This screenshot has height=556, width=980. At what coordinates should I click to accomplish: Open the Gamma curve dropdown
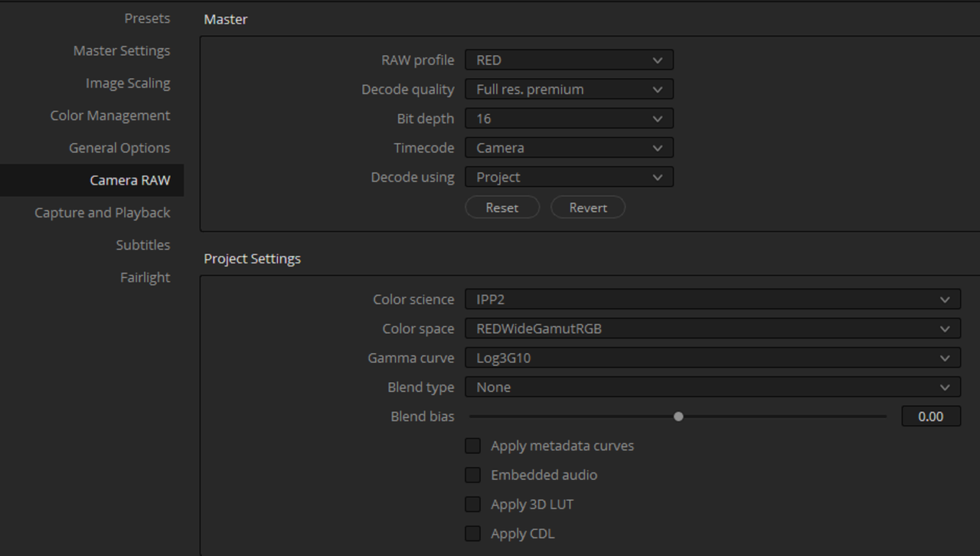click(713, 358)
